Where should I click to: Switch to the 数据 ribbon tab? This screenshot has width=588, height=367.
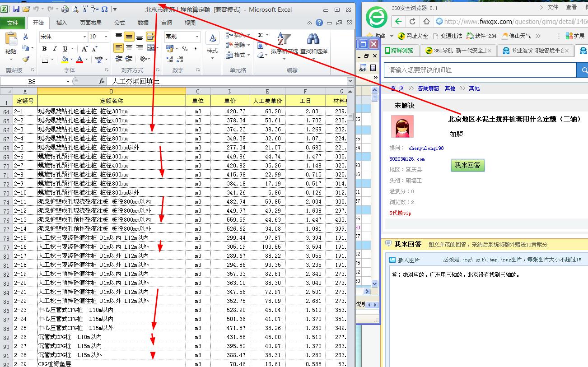coord(143,23)
